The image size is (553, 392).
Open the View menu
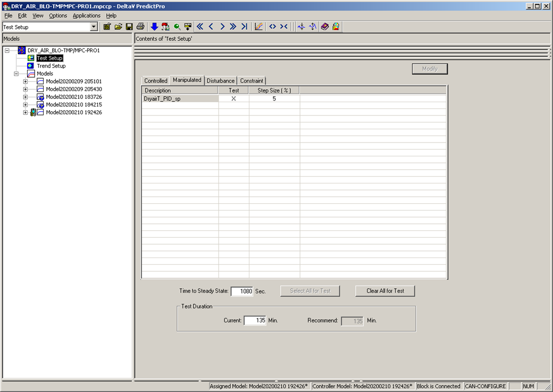[38, 15]
